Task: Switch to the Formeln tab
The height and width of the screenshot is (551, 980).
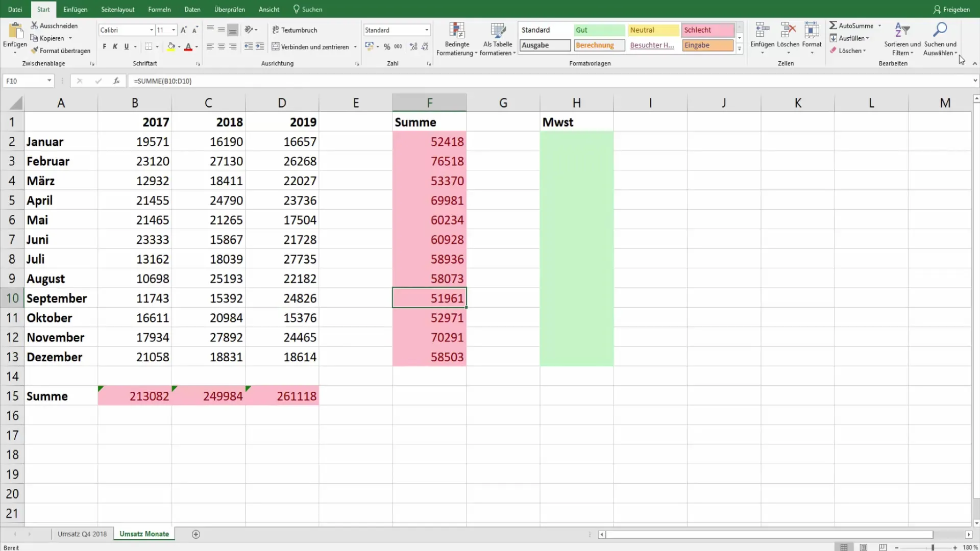Action: 159,9
